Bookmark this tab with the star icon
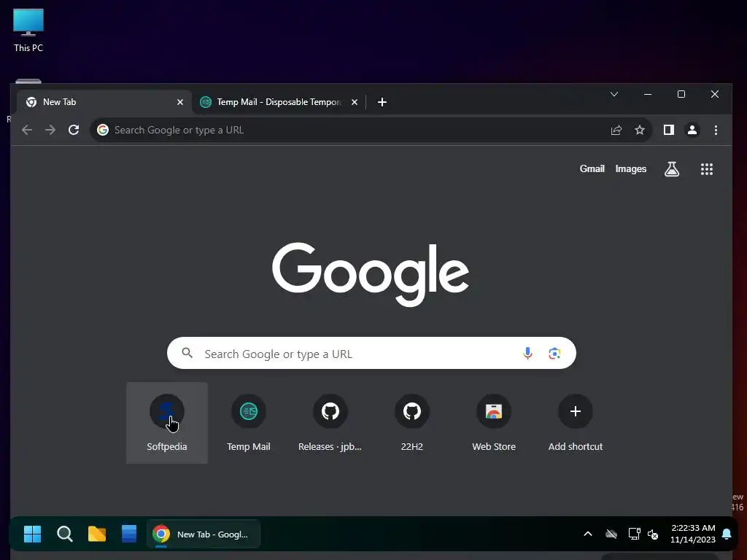 coord(639,130)
